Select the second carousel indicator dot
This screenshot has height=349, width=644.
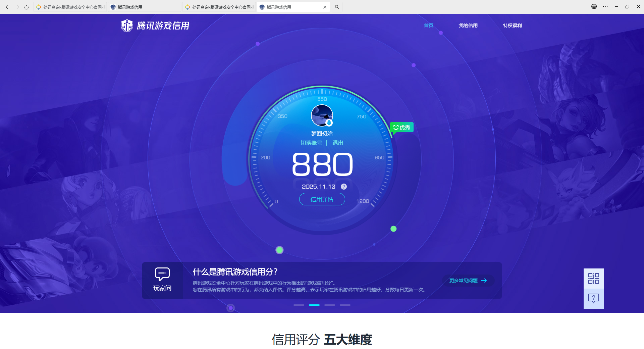click(x=314, y=305)
